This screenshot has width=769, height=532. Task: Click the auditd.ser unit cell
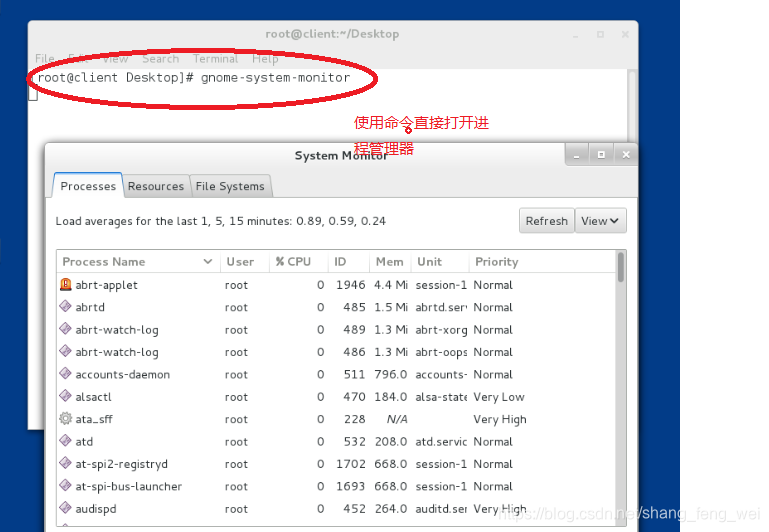[441, 509]
